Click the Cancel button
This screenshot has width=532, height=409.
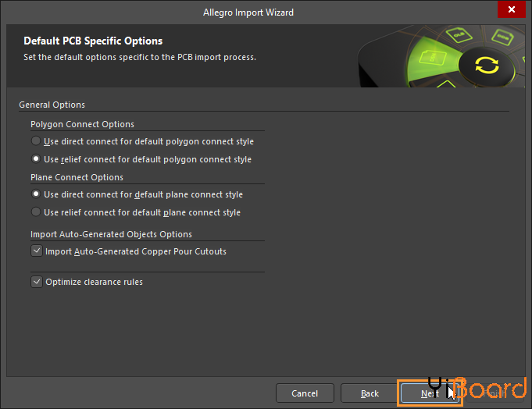(x=305, y=393)
